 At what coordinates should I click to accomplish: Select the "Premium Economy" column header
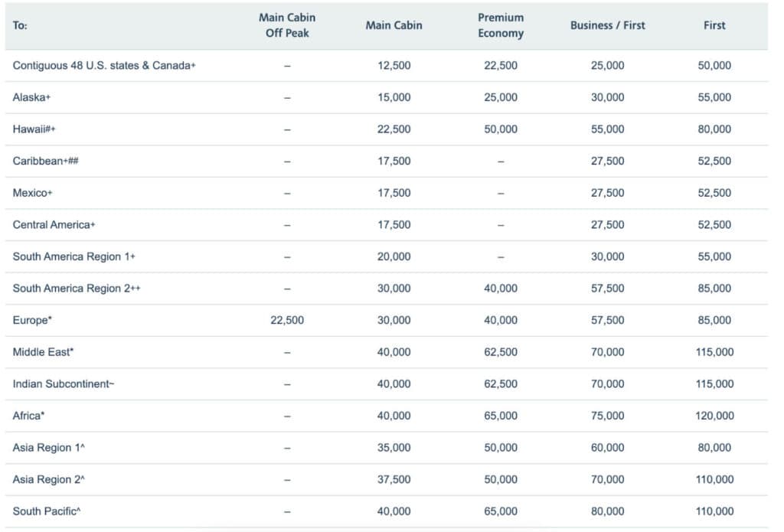point(501,25)
